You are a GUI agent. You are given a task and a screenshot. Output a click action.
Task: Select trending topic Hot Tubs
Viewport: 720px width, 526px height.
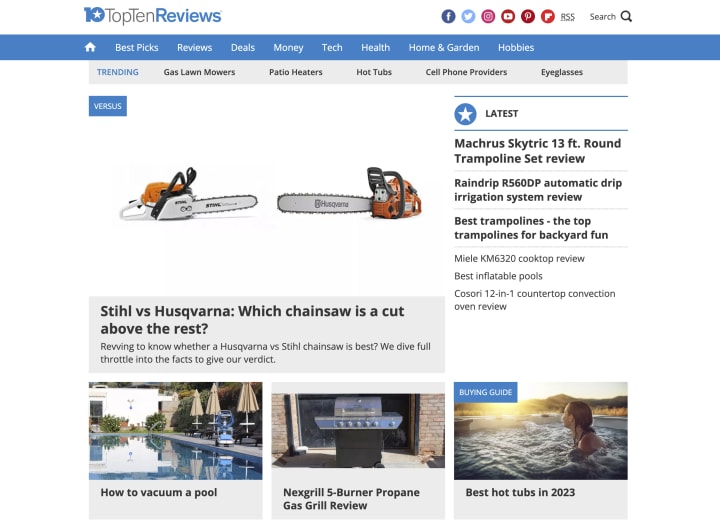pyautogui.click(x=374, y=72)
